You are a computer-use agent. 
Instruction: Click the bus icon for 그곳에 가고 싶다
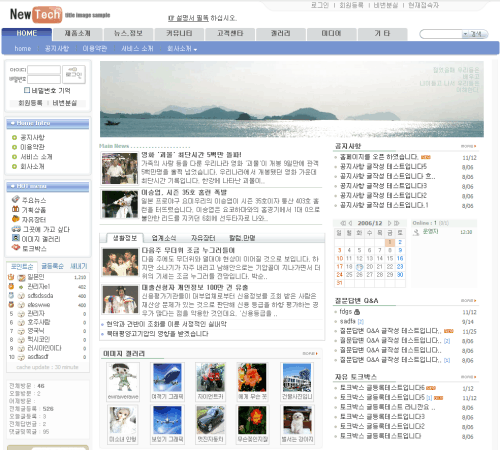click(16, 229)
